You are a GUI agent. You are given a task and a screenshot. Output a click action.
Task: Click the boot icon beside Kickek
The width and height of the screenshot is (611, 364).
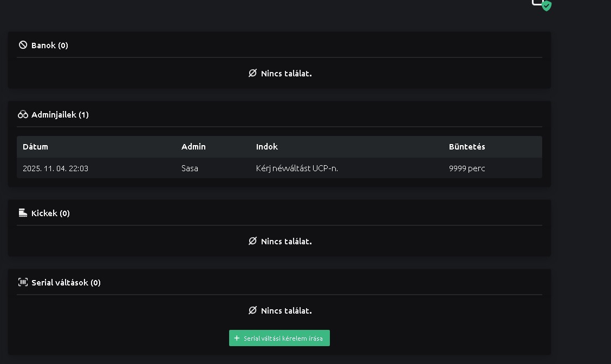[x=23, y=213]
